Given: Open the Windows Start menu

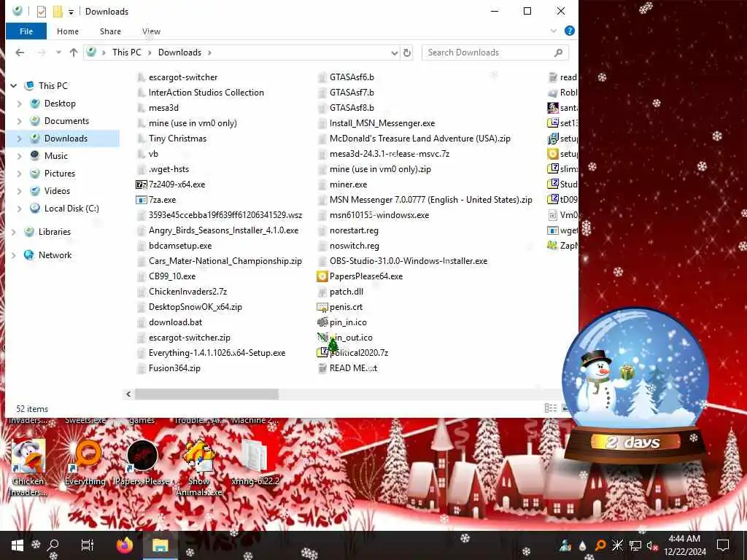Looking at the screenshot, I should click(18, 545).
